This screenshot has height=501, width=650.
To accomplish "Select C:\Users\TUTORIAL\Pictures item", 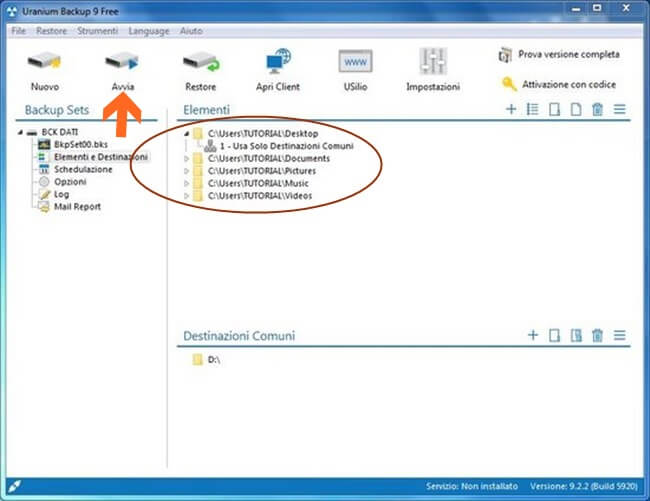I will point(262,171).
